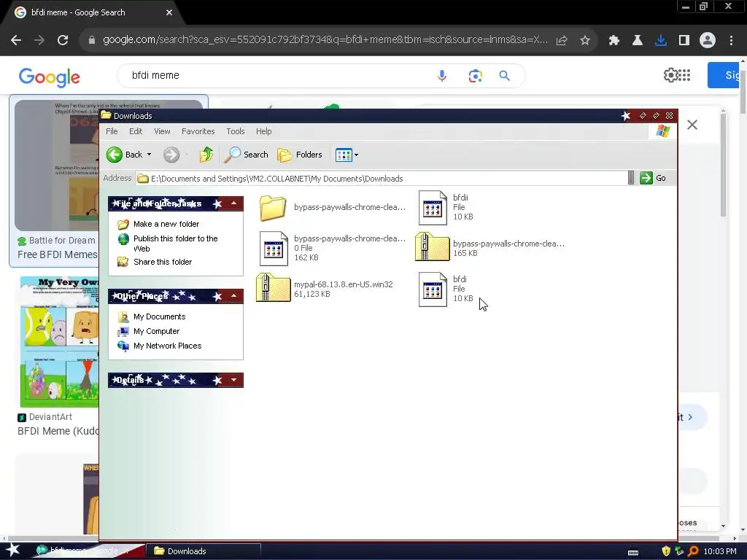The width and height of the screenshot is (747, 560).
Task: Click Chrome's back navigation arrow
Action: click(x=16, y=40)
